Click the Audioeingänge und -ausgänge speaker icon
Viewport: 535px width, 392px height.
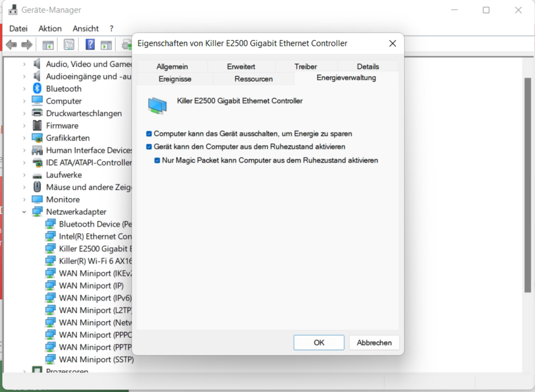pyautogui.click(x=37, y=76)
